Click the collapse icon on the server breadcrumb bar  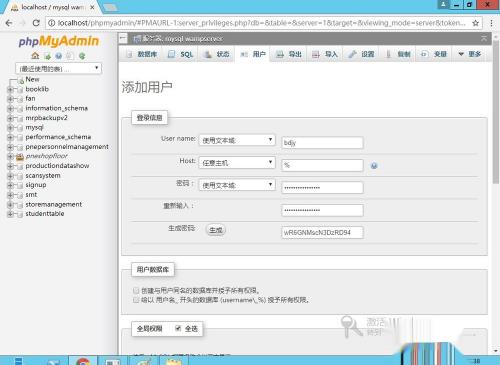(x=484, y=39)
